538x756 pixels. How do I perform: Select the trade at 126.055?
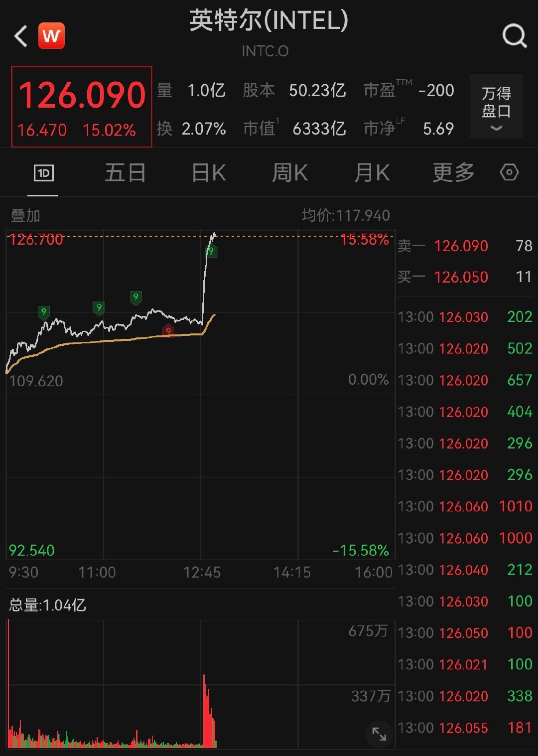(x=465, y=728)
